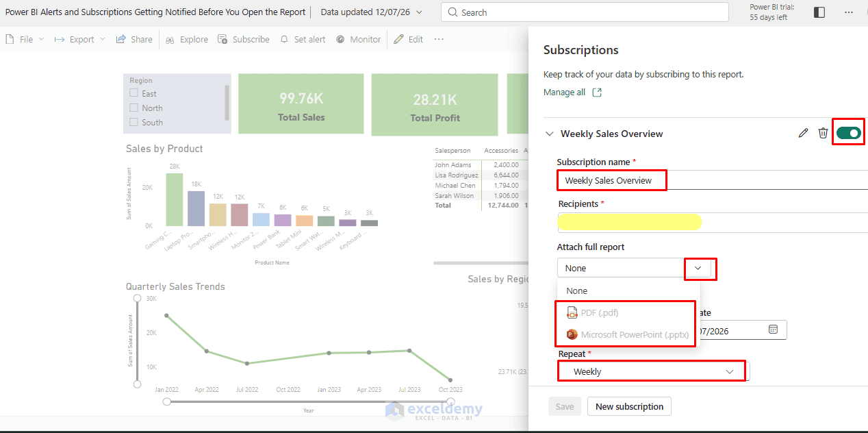Click the left handle of Year slider

point(166,401)
